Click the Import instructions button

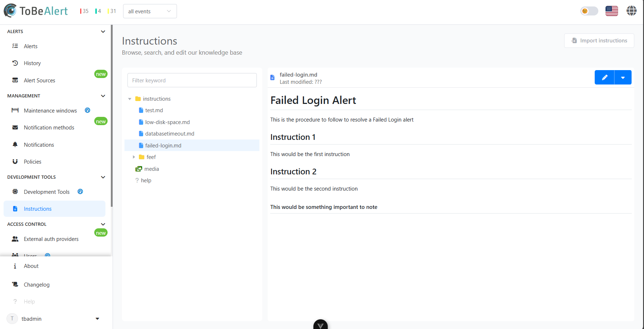point(599,41)
